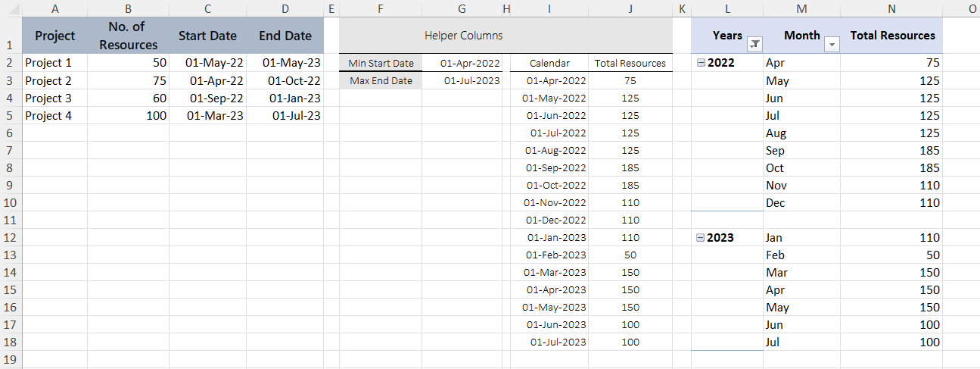Select column L header
This screenshot has height=369, width=980.
(727, 8)
